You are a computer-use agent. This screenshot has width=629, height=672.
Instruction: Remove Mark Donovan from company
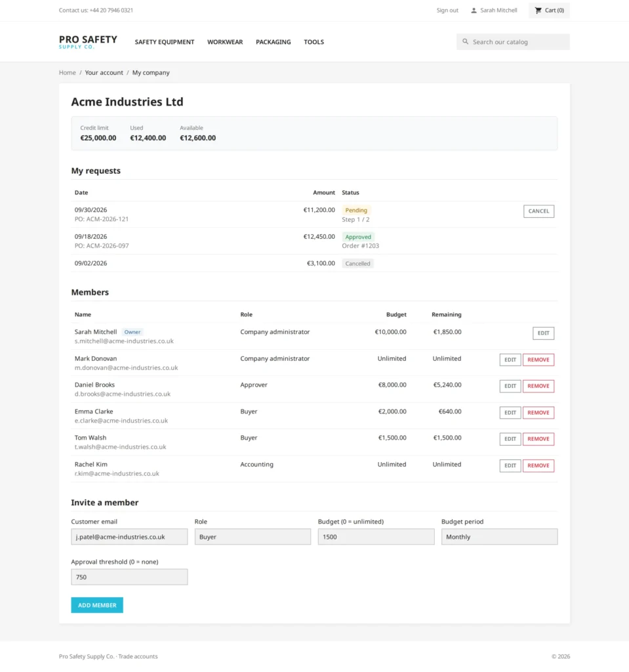coord(538,360)
